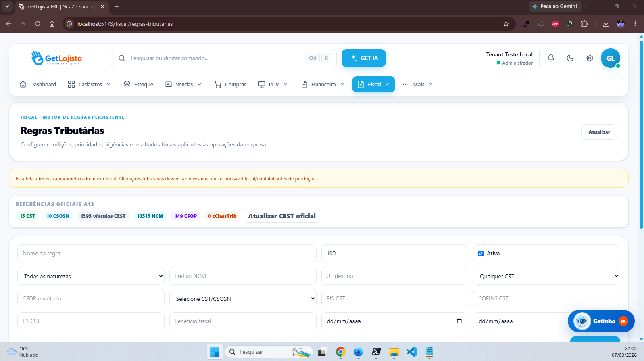
Task: Open browser downloads
Action: [606, 24]
